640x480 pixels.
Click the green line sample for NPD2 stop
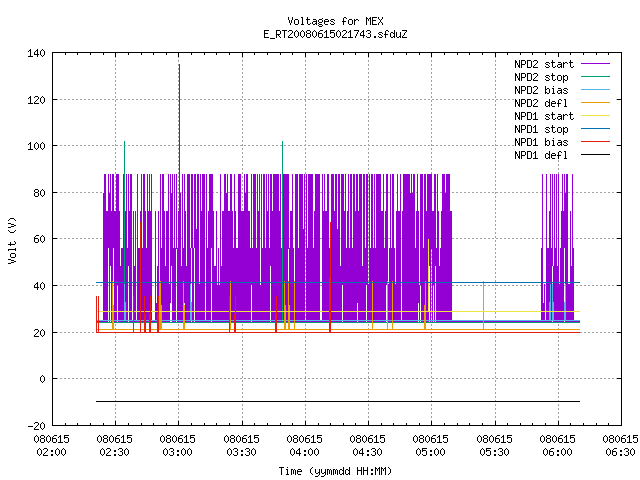(x=595, y=76)
